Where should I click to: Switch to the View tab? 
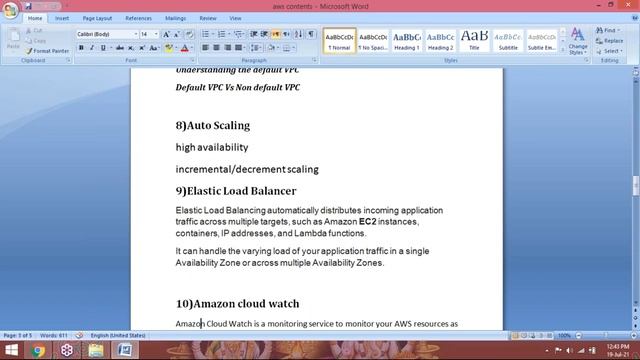(x=235, y=18)
